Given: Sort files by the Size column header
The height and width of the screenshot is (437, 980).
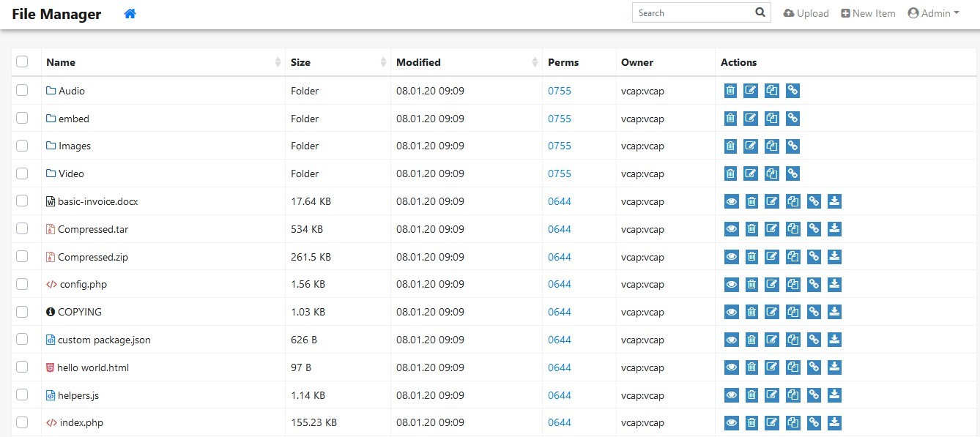Looking at the screenshot, I should pyautogui.click(x=300, y=62).
